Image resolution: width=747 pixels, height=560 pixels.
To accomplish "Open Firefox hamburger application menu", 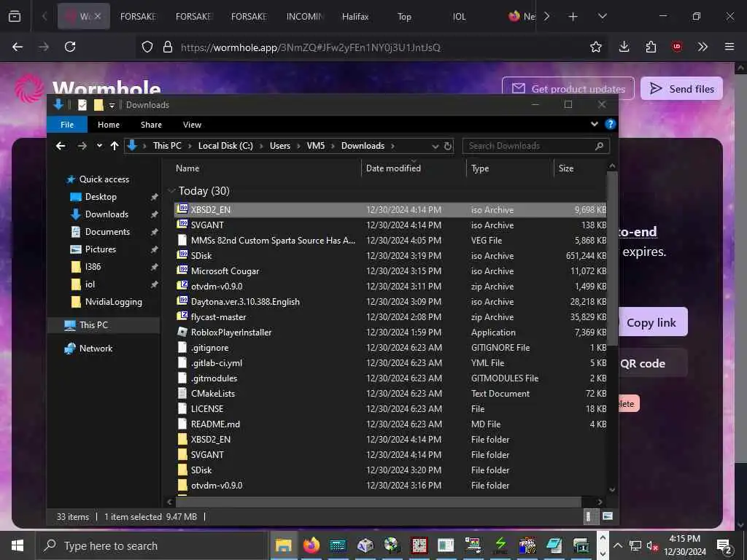I will [729, 47].
